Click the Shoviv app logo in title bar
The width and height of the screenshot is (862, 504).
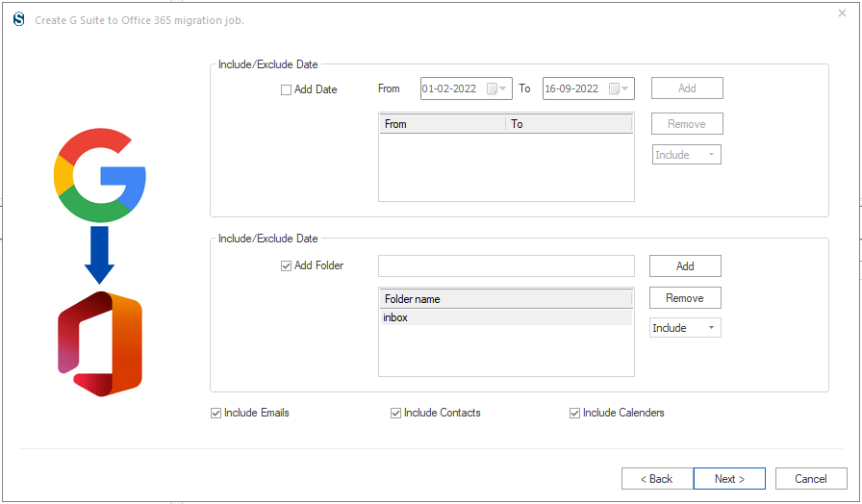point(18,20)
